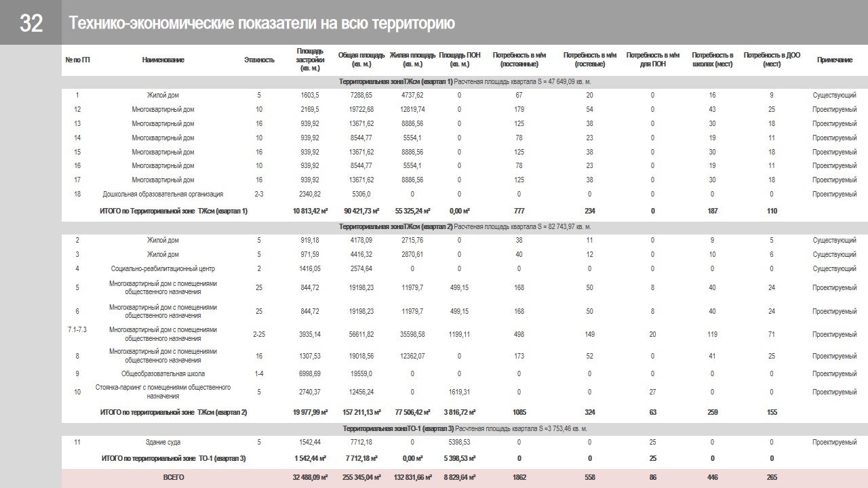Screen dimensions: 868x488
Task: Select the slide title 'Технико-экономические показатели на всю территорию'
Action: coord(261,23)
